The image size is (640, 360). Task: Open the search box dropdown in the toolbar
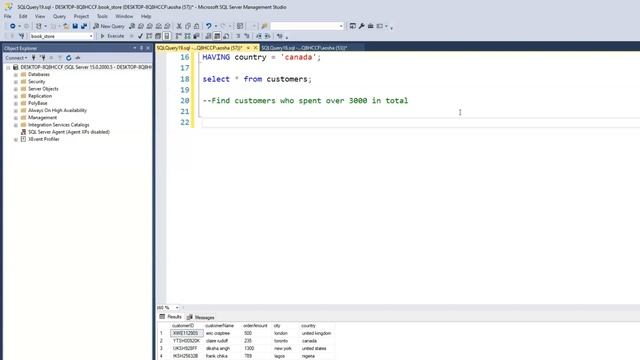(x=341, y=26)
